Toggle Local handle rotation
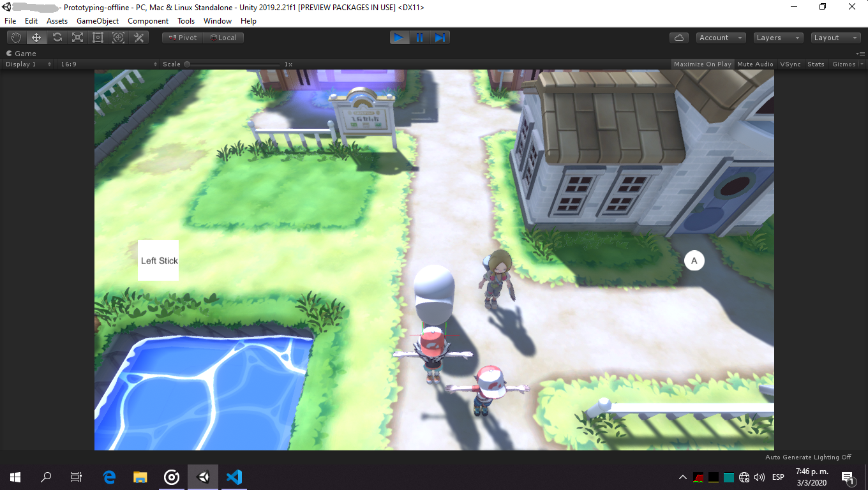The width and height of the screenshot is (868, 490). click(223, 38)
